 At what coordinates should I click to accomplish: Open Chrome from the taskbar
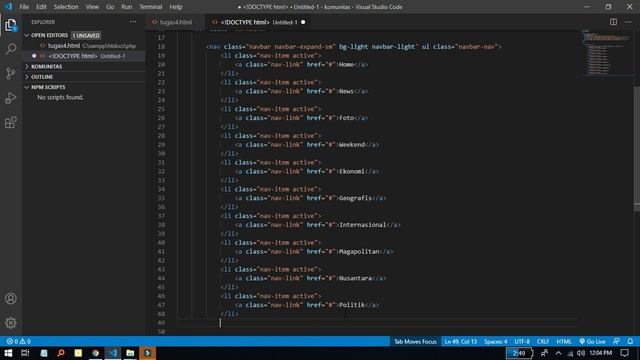(x=96, y=353)
